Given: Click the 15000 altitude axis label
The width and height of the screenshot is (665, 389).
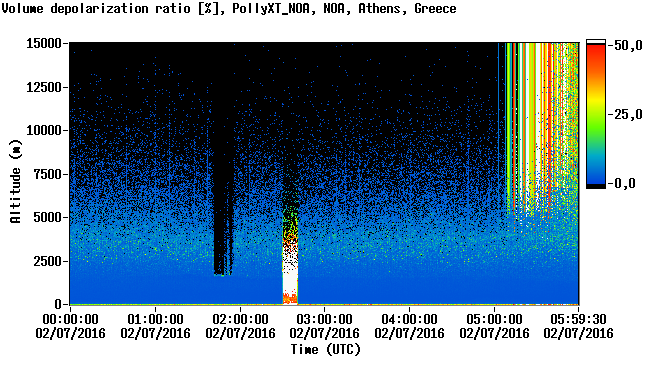Looking at the screenshot, I should [44, 43].
